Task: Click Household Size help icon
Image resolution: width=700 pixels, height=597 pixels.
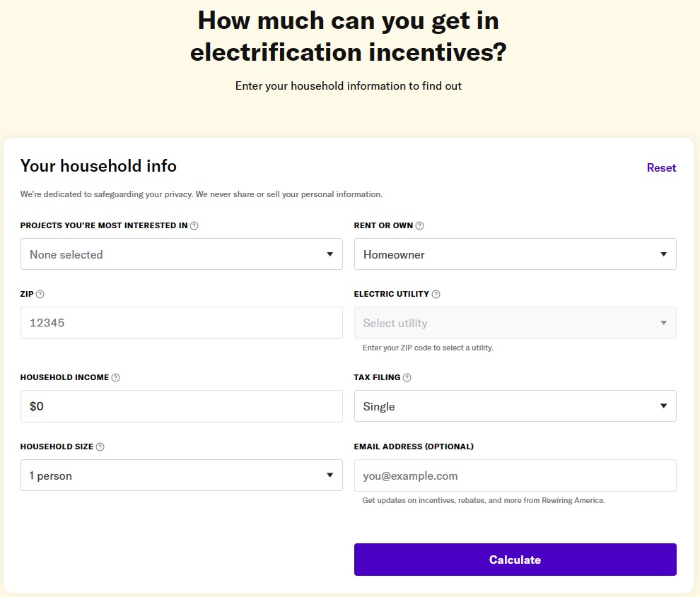Action: tap(100, 447)
